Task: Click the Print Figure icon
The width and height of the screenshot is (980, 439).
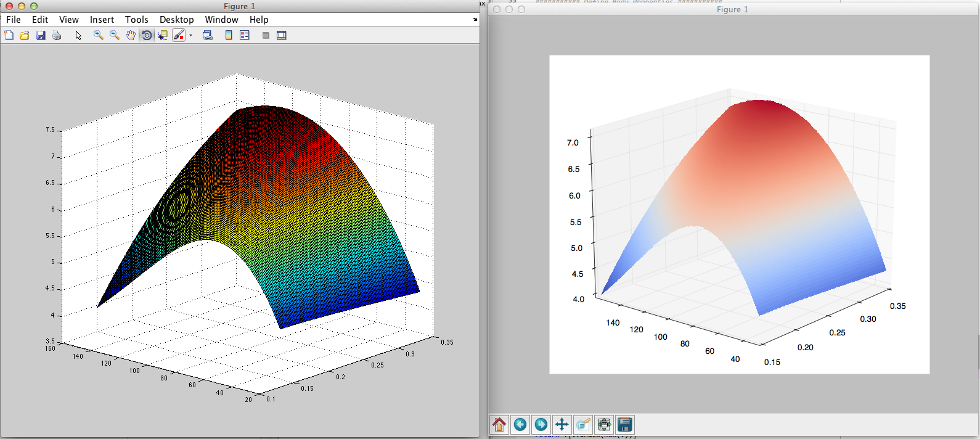Action: [57, 36]
